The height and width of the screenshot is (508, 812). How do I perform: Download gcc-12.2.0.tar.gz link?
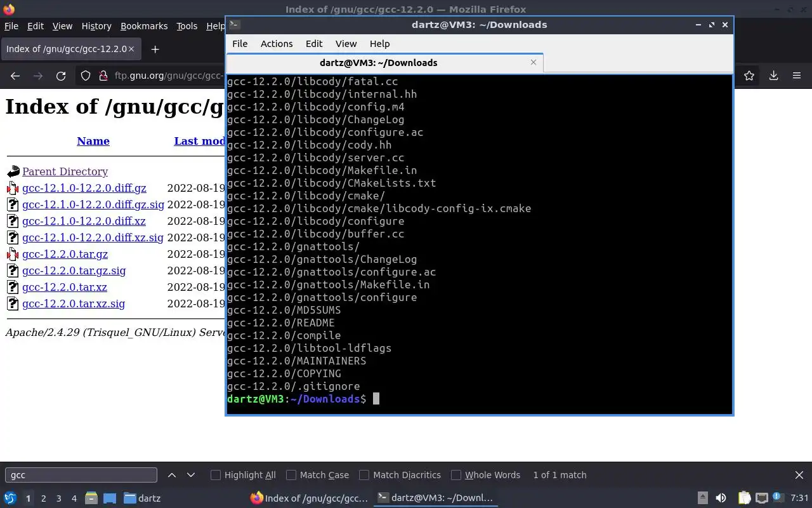pyautogui.click(x=65, y=254)
